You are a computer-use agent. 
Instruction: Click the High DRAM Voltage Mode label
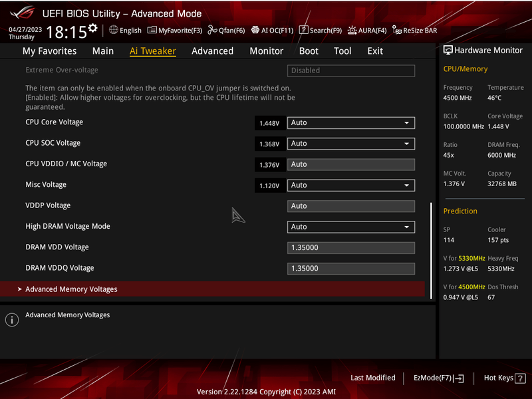coord(68,226)
